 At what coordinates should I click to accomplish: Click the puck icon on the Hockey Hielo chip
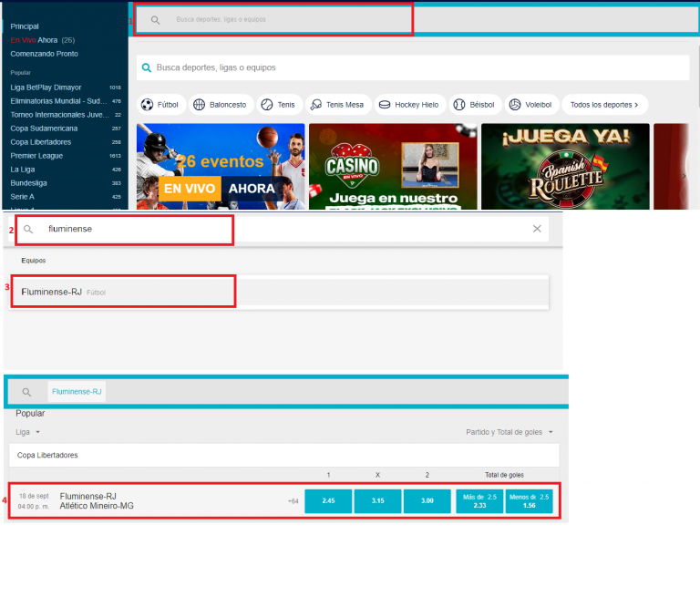(385, 105)
